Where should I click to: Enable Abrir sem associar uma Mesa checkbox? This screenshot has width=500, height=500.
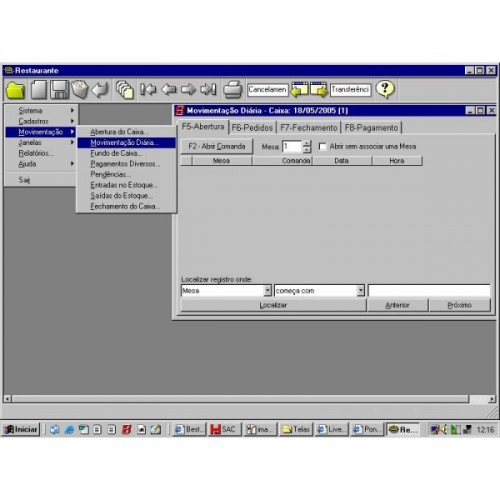tap(322, 146)
